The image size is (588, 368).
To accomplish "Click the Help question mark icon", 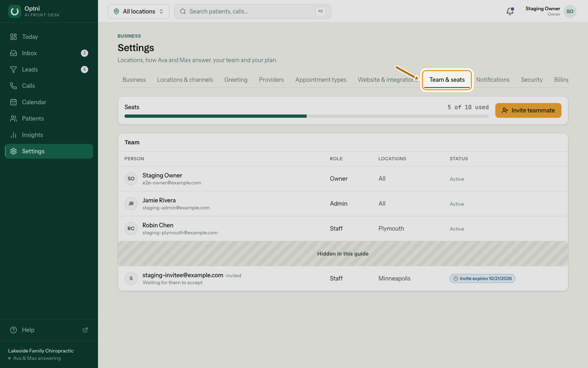I will pyautogui.click(x=13, y=330).
